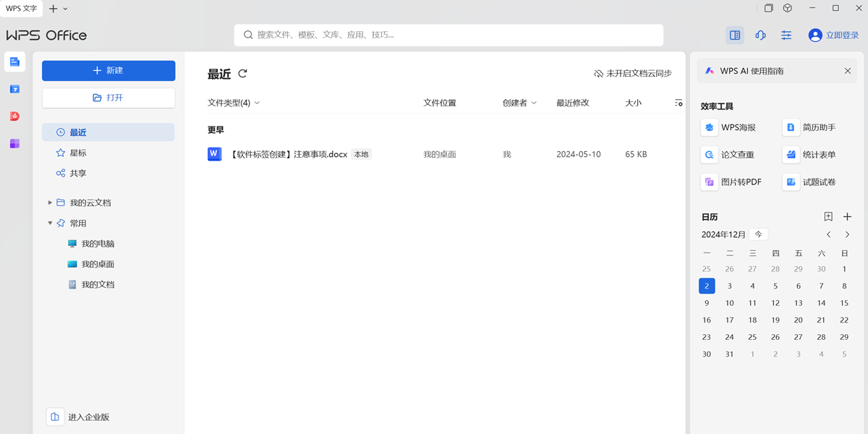Open 试题试卷 tool
Viewport: 868px width, 434px height.
[810, 182]
